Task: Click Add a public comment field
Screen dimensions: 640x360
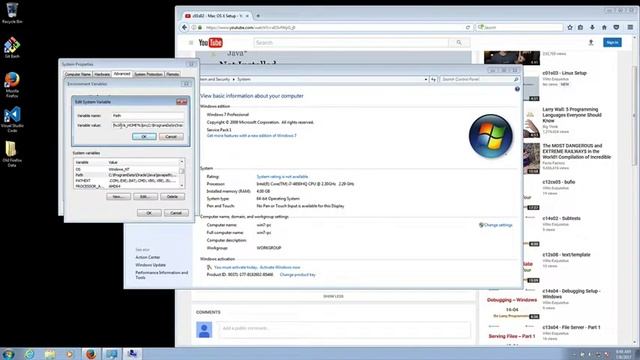Action: click(344, 329)
